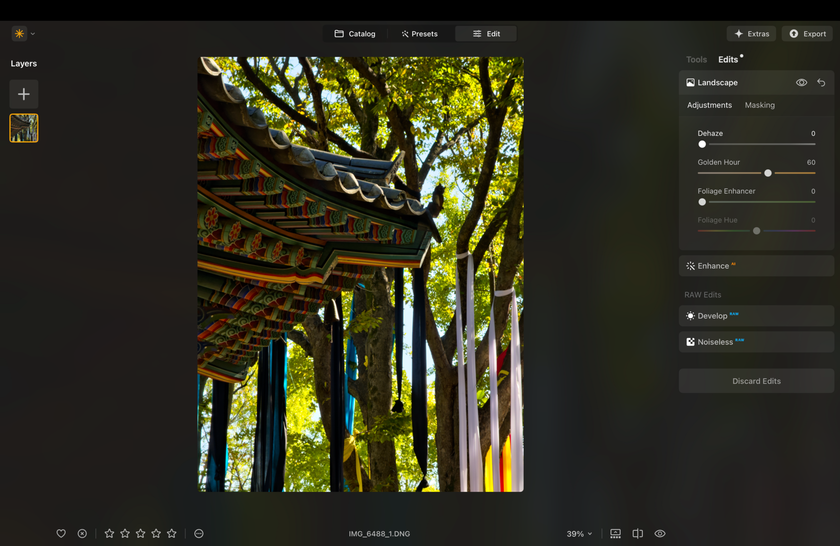This screenshot has height=546, width=840.
Task: Mark photo as favorite with heart icon
Action: tap(61, 534)
